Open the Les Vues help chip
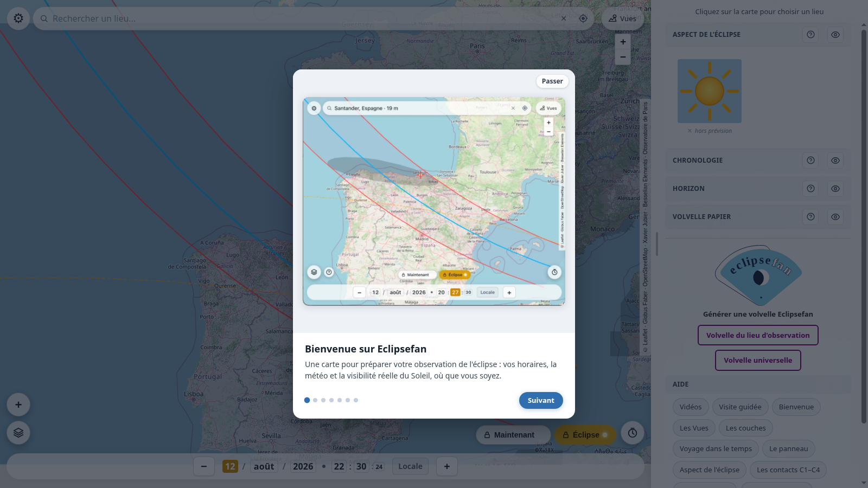 (x=694, y=428)
